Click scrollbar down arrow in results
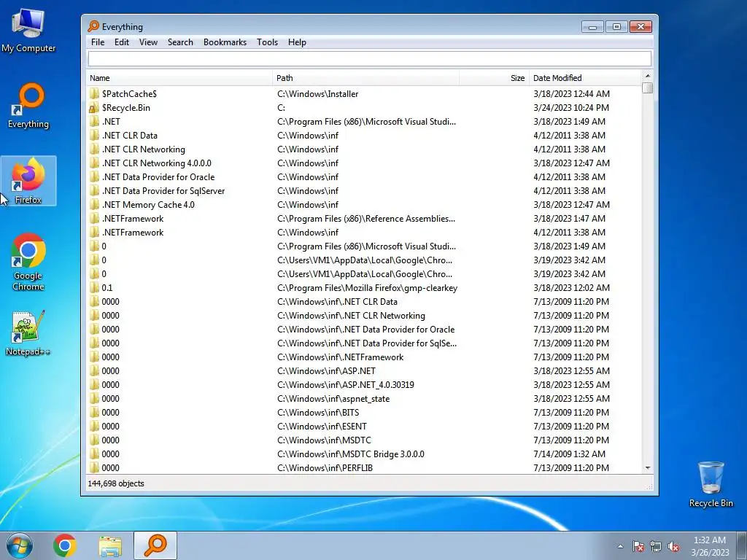The height and width of the screenshot is (560, 747). point(648,467)
